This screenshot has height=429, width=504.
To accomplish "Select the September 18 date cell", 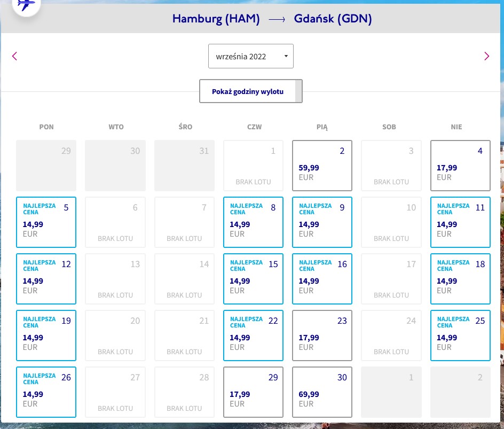I will click(x=460, y=279).
